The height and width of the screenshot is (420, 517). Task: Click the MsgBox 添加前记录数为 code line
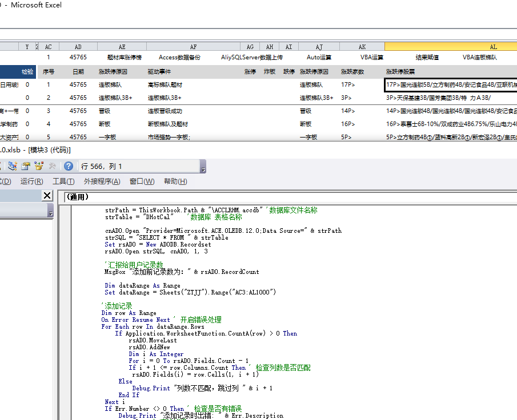pos(182,272)
